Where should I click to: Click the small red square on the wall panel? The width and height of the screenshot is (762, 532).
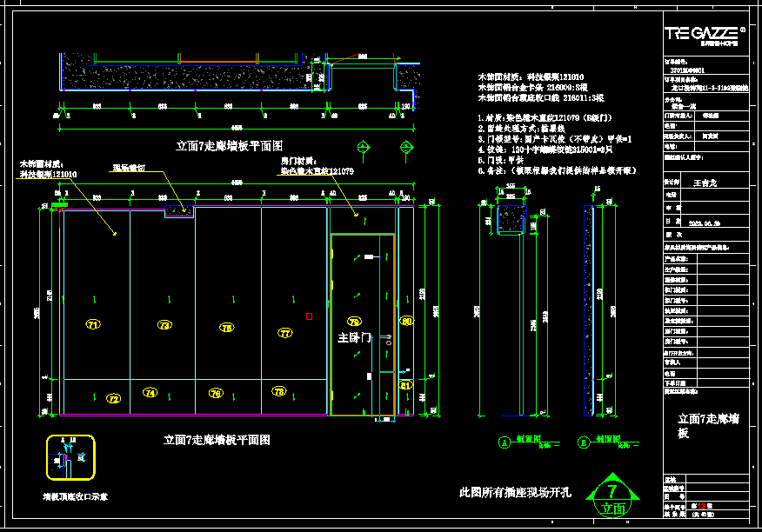pos(309,316)
